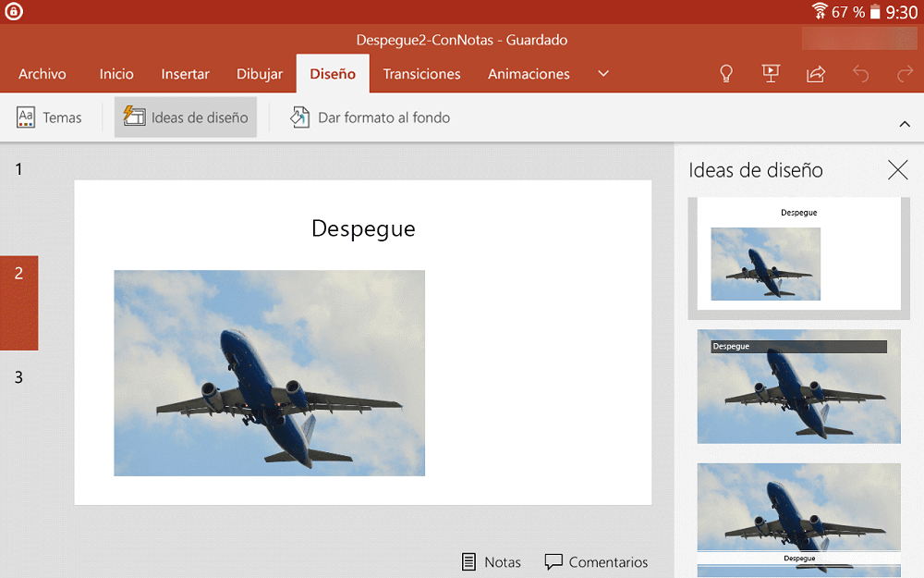Apply the design idea with dark title bar

click(x=798, y=387)
